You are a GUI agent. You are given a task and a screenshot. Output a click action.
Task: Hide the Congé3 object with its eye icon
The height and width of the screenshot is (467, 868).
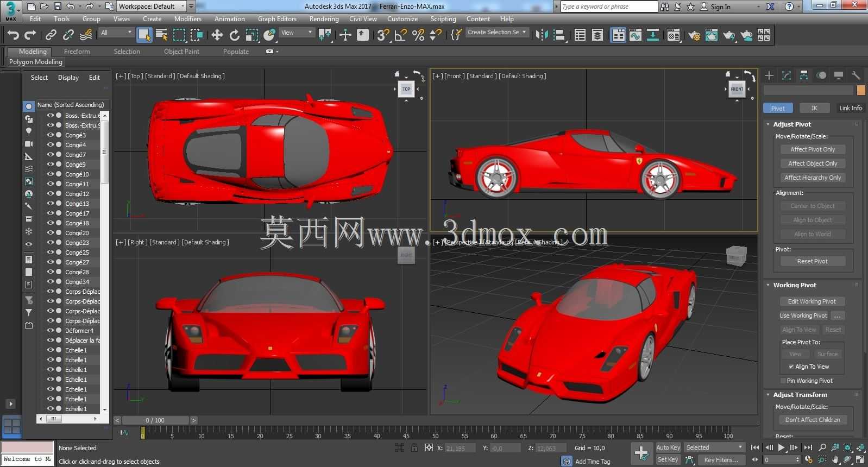(50, 135)
